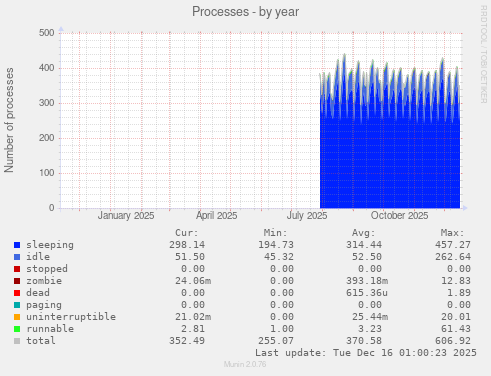This screenshot has width=491, height=376.
Task: Click the 'sleeping' legend label
Action: click(50, 245)
